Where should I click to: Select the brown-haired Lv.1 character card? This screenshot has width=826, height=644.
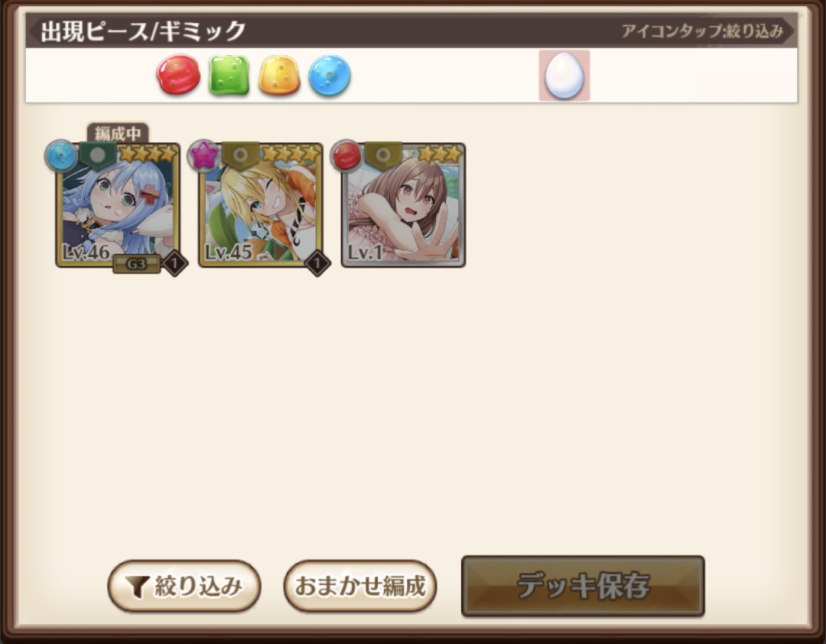pos(404,205)
